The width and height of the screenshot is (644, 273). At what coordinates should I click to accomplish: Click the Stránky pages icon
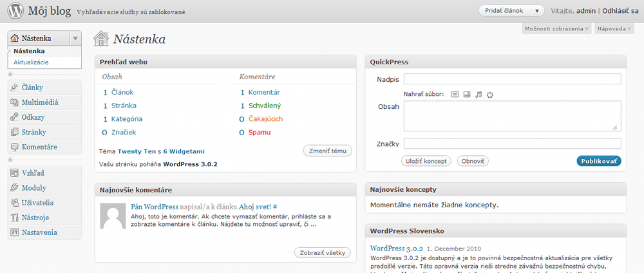coord(15,132)
